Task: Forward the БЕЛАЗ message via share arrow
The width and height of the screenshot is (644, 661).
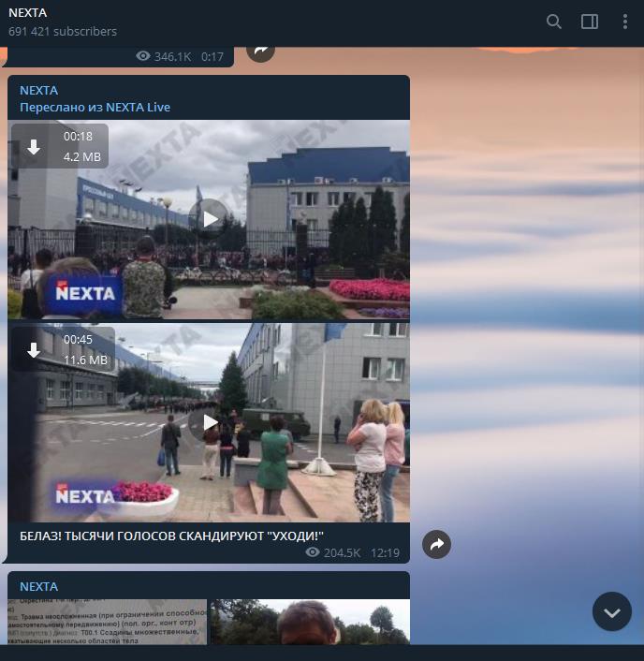Action: [x=436, y=544]
